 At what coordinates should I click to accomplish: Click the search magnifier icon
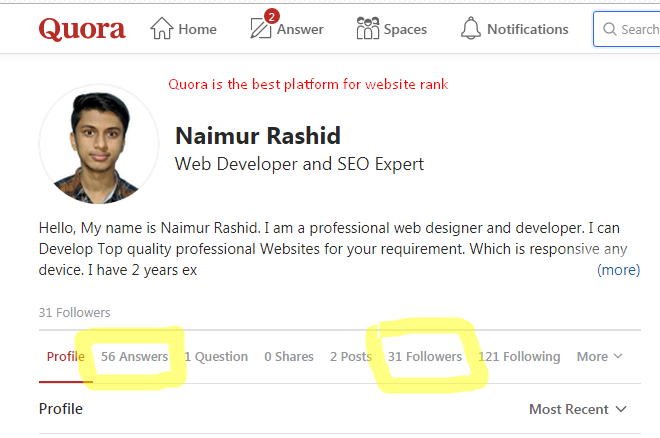pos(609,29)
